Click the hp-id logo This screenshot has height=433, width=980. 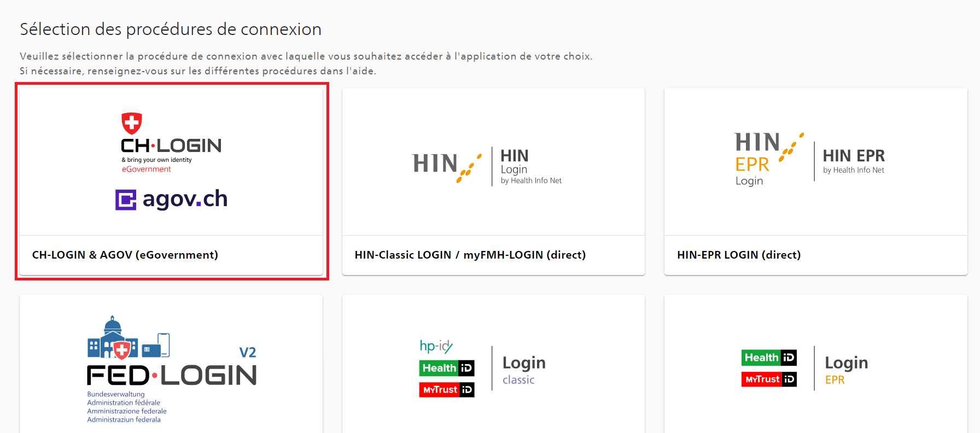pyautogui.click(x=436, y=346)
